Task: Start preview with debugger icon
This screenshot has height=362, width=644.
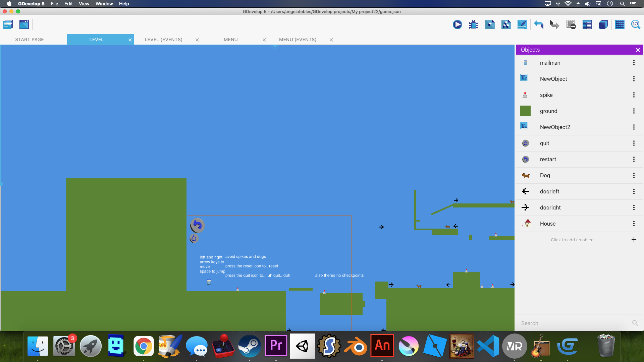Action: coord(474,24)
